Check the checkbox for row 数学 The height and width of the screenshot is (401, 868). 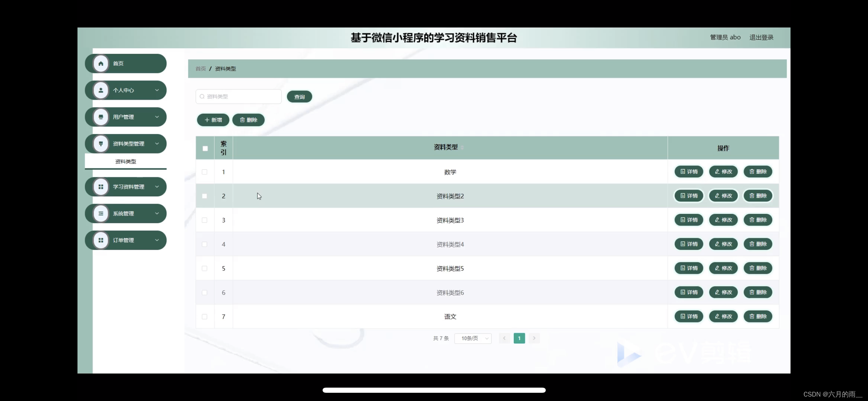click(x=205, y=172)
